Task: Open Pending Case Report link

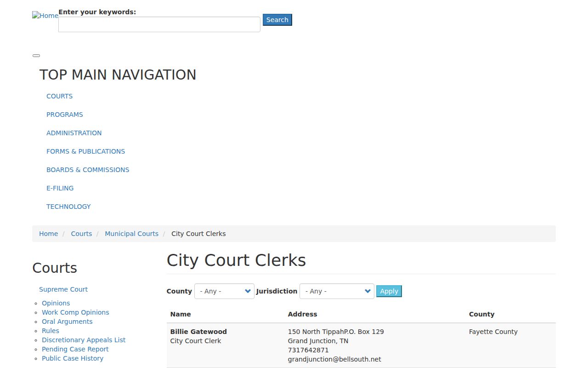Action: (x=75, y=349)
